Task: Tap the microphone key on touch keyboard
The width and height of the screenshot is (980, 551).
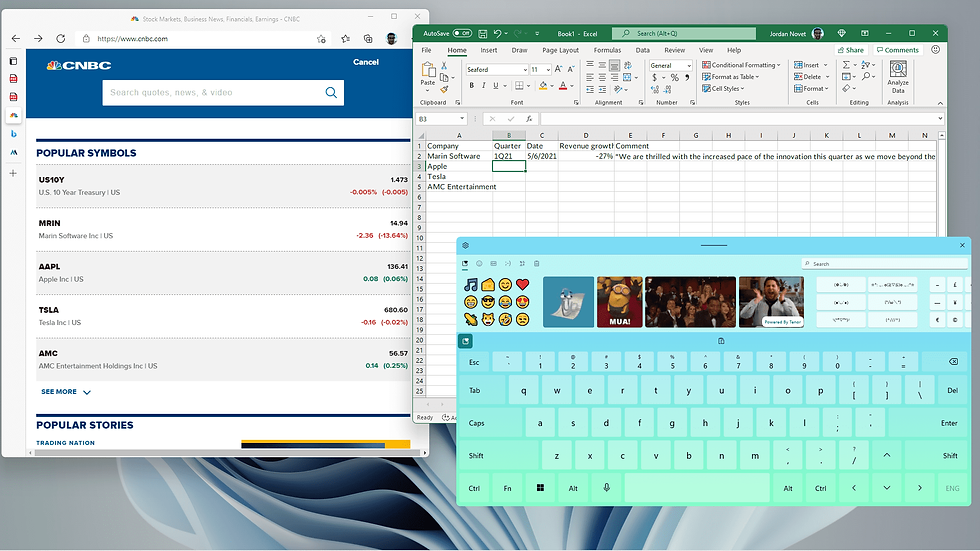Action: pos(606,488)
